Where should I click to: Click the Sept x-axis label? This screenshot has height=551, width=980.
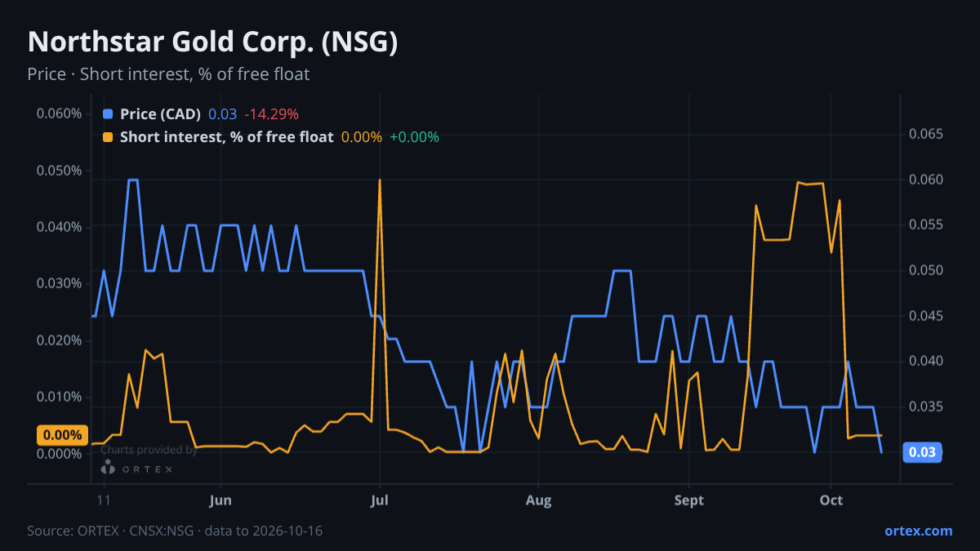point(689,500)
